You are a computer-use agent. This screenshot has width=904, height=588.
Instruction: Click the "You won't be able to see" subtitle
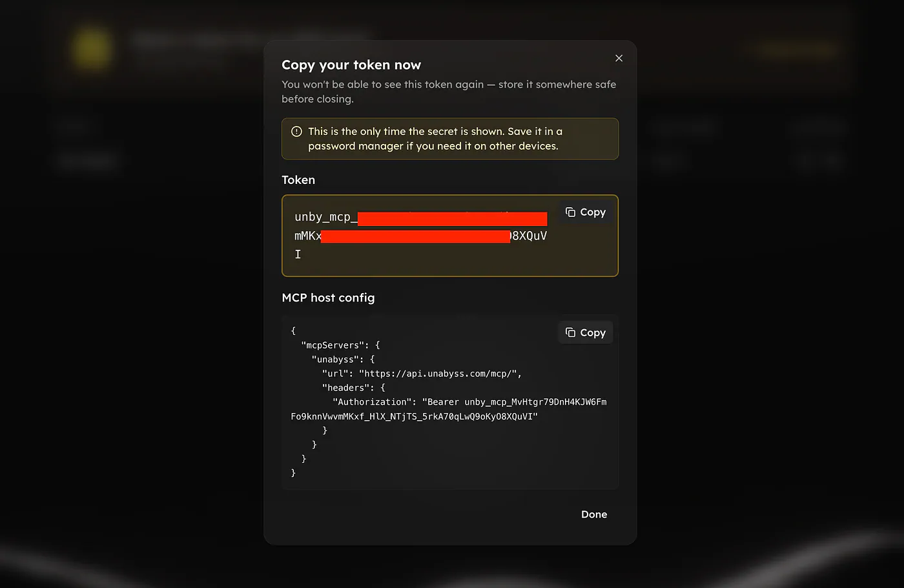[x=449, y=92]
